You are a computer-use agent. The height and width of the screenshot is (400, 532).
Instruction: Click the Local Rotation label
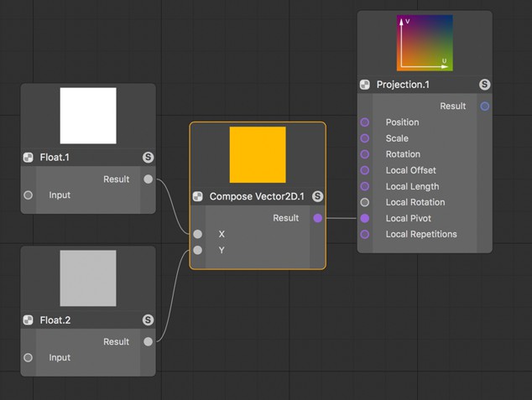[415, 202]
